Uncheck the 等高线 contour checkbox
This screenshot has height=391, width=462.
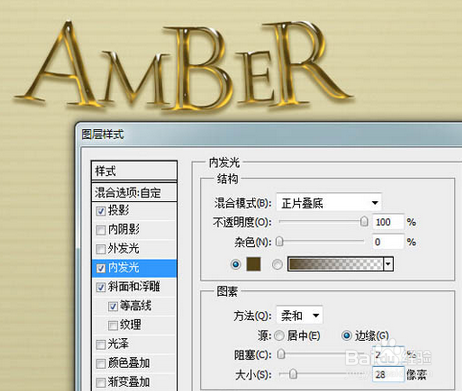click(113, 306)
